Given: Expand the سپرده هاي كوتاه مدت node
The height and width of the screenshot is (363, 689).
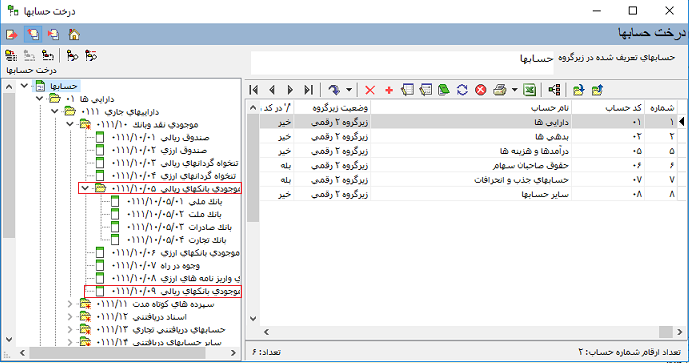Looking at the screenshot, I should pos(70,304).
